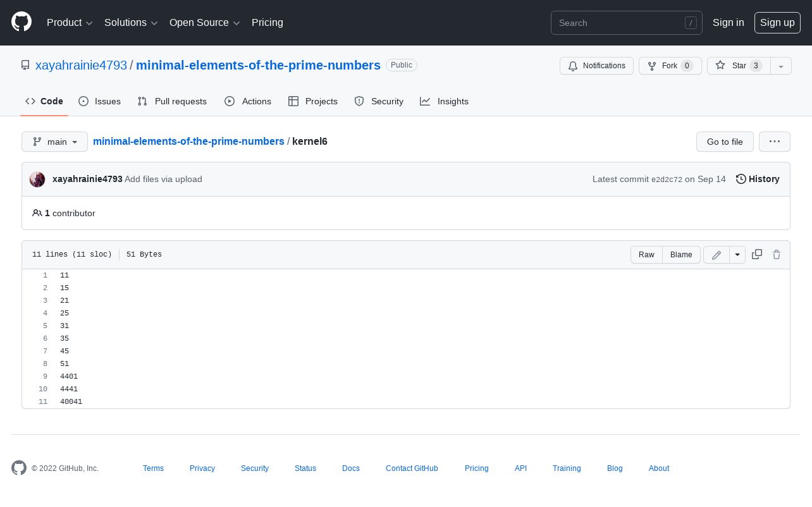Click the Sign in link
The height and width of the screenshot is (507, 812).
pyautogui.click(x=728, y=23)
